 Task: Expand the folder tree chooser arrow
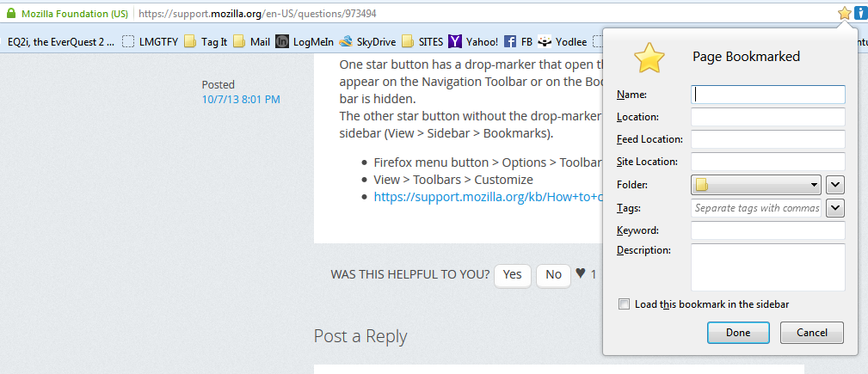click(835, 185)
